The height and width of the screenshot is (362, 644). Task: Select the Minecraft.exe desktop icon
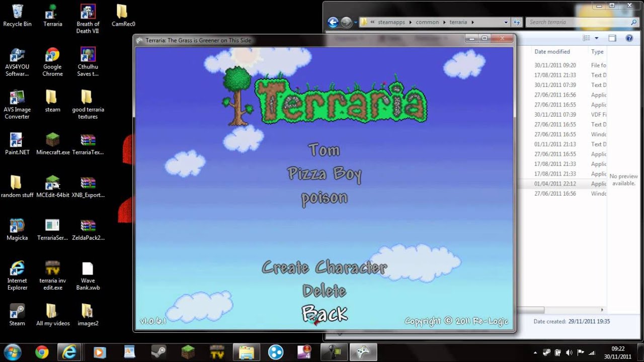[52, 144]
